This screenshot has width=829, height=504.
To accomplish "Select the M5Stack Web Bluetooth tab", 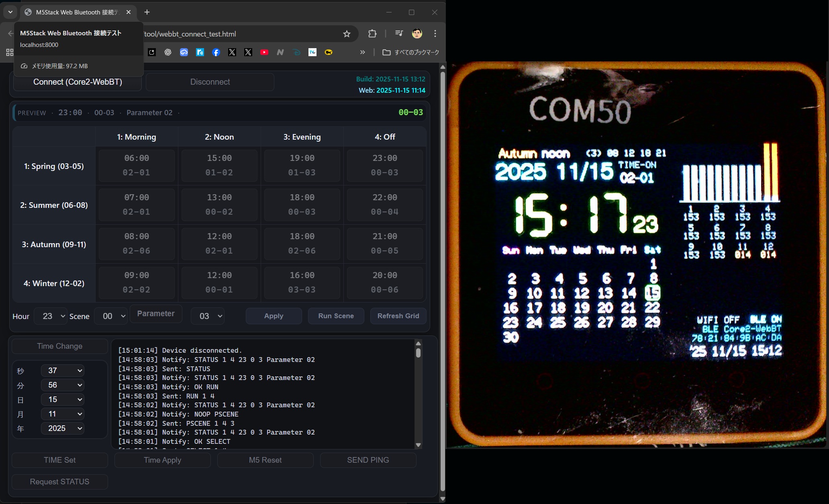I will pos(76,12).
